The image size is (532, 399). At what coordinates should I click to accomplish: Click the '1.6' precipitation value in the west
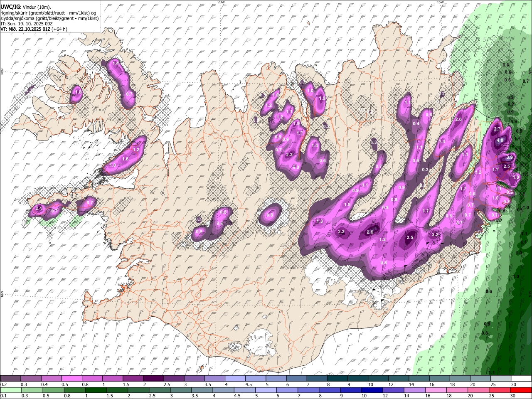[125, 159]
